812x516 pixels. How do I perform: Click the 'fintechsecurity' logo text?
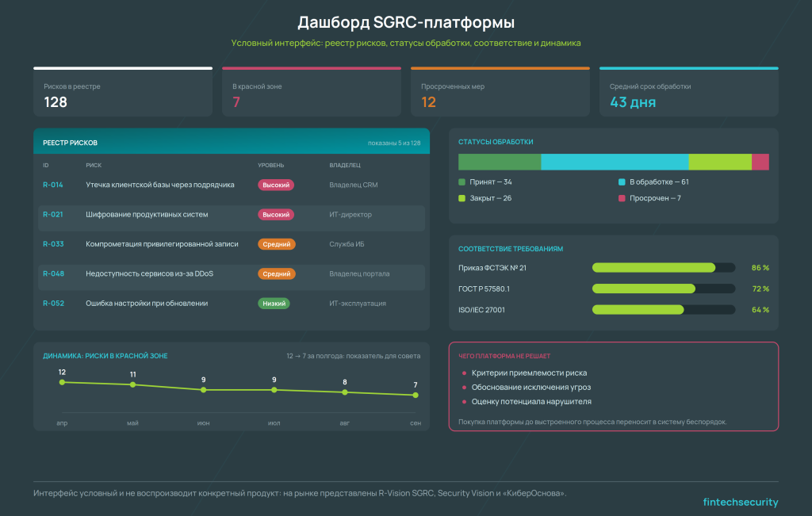pyautogui.click(x=741, y=502)
